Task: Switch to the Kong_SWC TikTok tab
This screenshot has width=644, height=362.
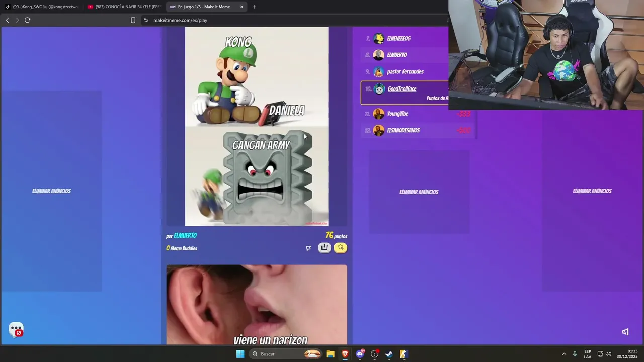Action: pyautogui.click(x=42, y=7)
